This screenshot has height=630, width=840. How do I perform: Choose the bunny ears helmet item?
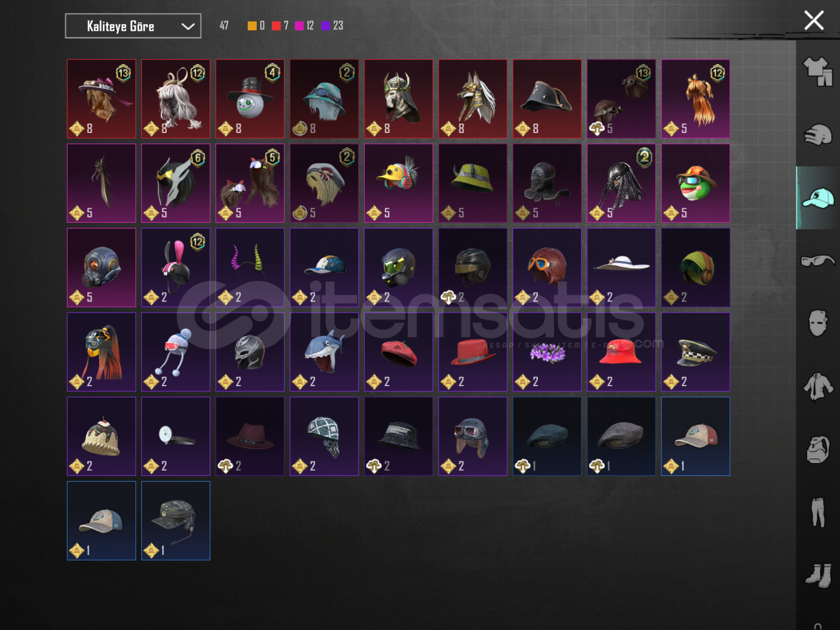click(x=176, y=267)
